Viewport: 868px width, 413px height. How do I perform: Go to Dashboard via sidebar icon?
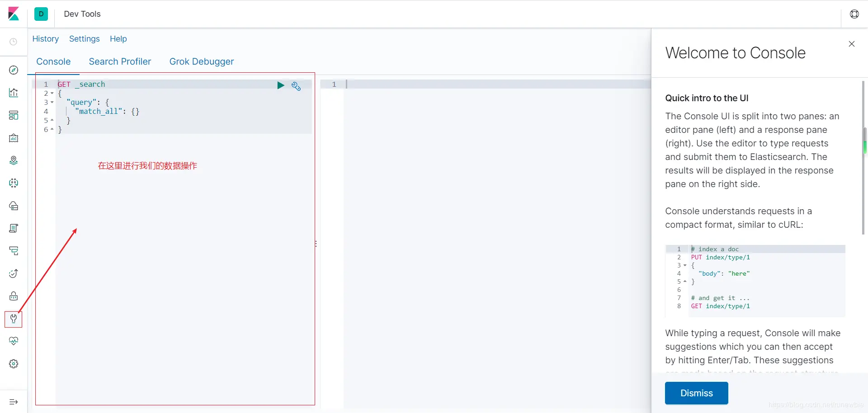click(14, 115)
